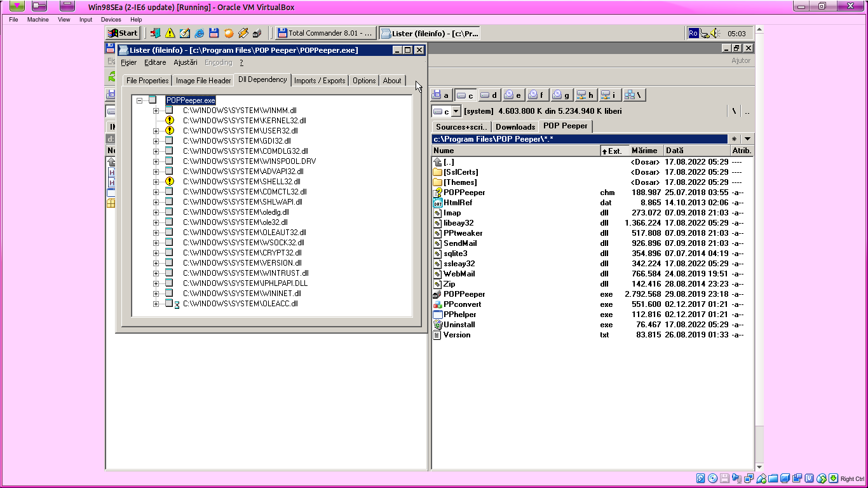Click the Ajutor menu in Total Commander
Viewport: 868px width, 488px height.
click(741, 60)
